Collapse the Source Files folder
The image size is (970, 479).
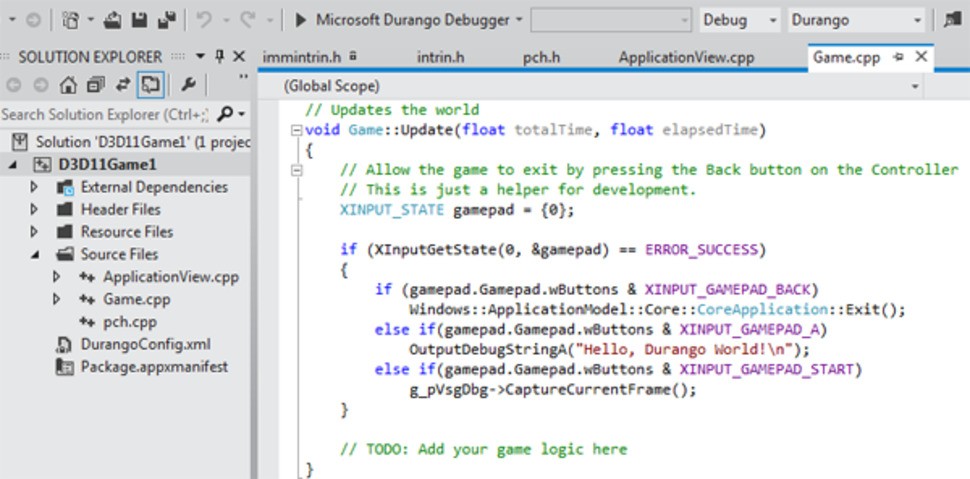[x=35, y=254]
